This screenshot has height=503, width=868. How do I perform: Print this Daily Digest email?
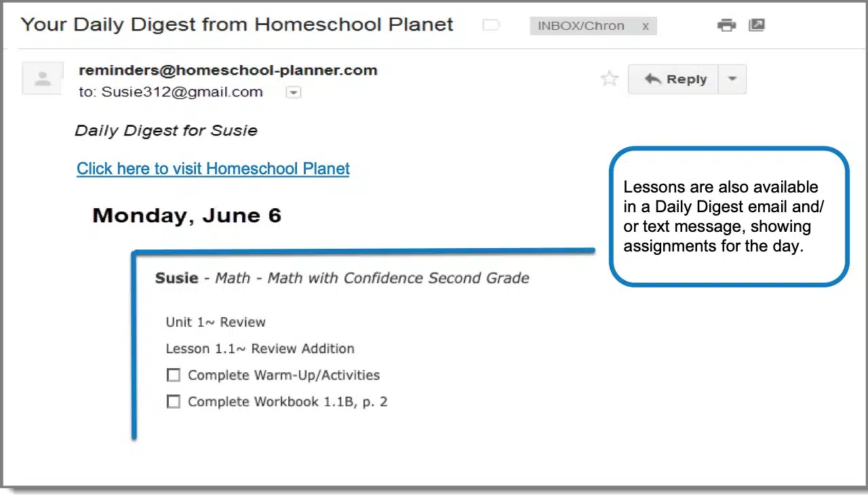click(x=726, y=26)
